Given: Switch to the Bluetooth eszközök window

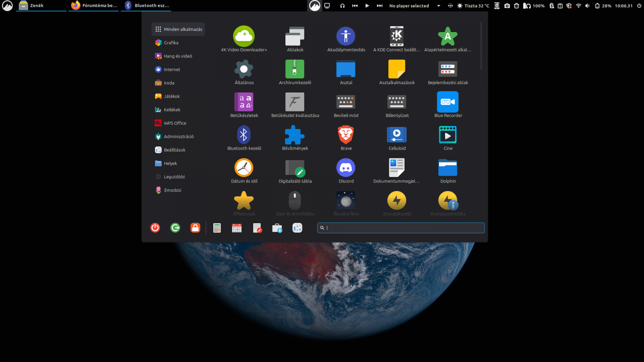Looking at the screenshot, I should click(x=146, y=6).
